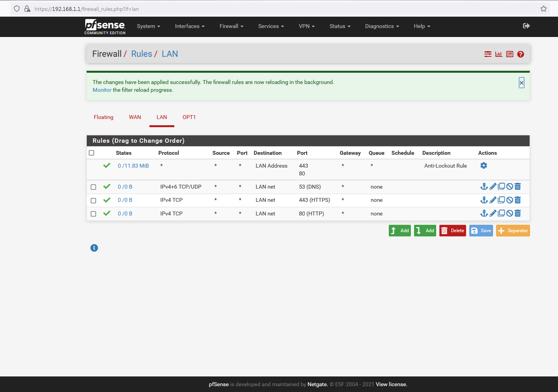Screen dimensions: 558x392
Task: Open the View license link
Action: (391, 384)
